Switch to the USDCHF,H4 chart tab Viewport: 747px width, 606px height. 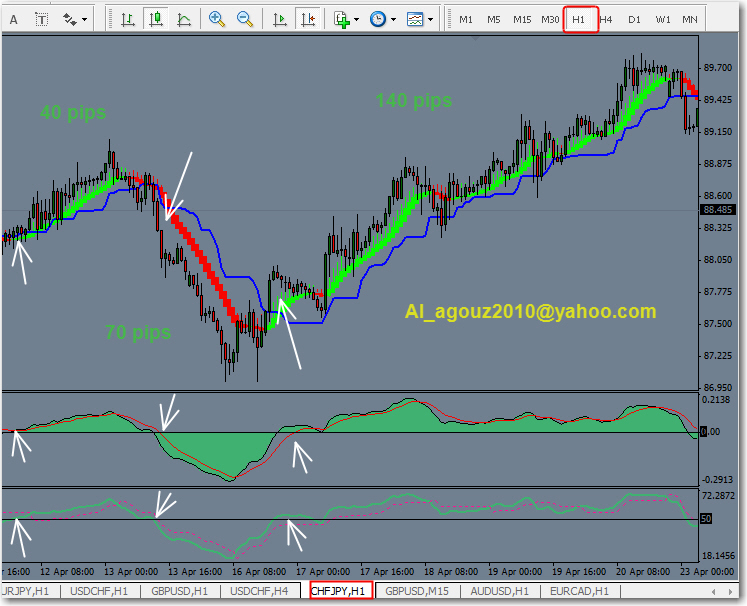point(259,591)
